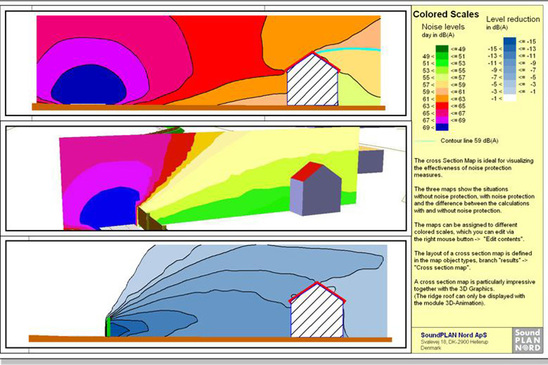548x365 pixels.
Task: Click the Level reduction legend title
Action: [513, 19]
